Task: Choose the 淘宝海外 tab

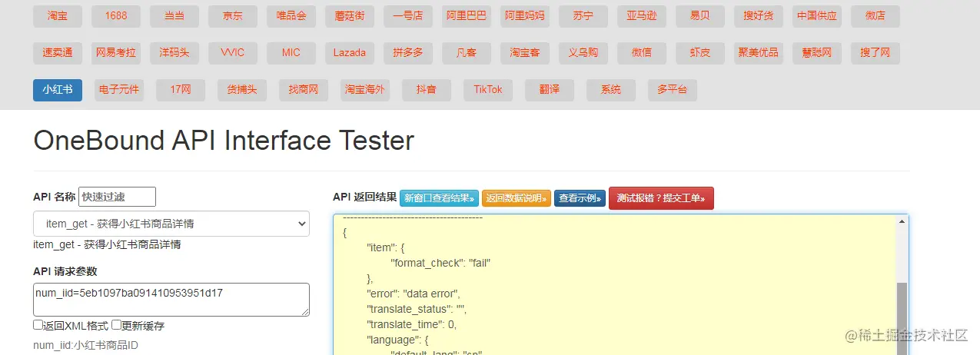Action: coord(365,90)
